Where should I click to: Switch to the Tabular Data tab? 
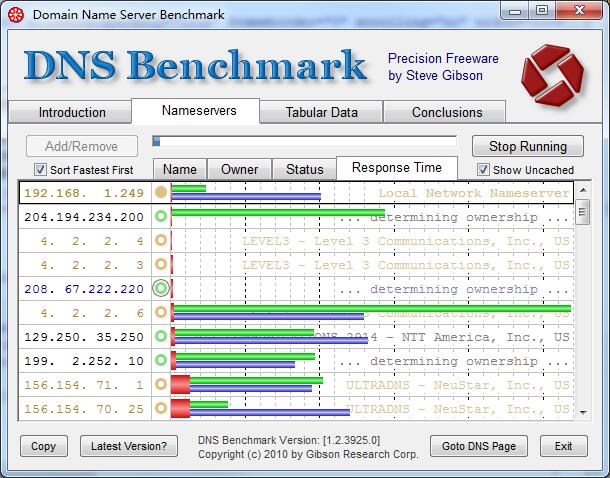(321, 112)
